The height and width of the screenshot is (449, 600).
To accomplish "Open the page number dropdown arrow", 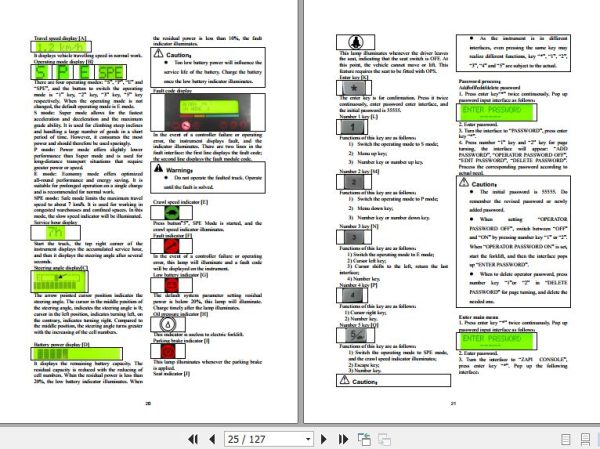I will [x=308, y=439].
